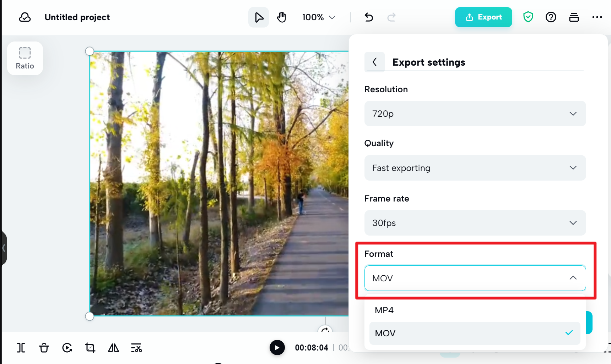Viewport: 611px width, 364px height.
Task: Play the video preview
Action: coord(277,348)
